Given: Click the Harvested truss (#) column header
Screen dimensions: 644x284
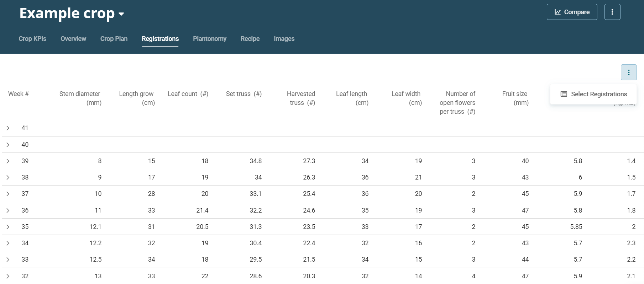Looking at the screenshot, I should pos(301,98).
